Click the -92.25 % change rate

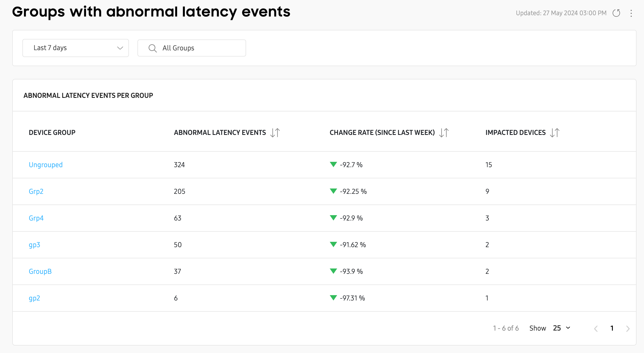click(x=353, y=191)
